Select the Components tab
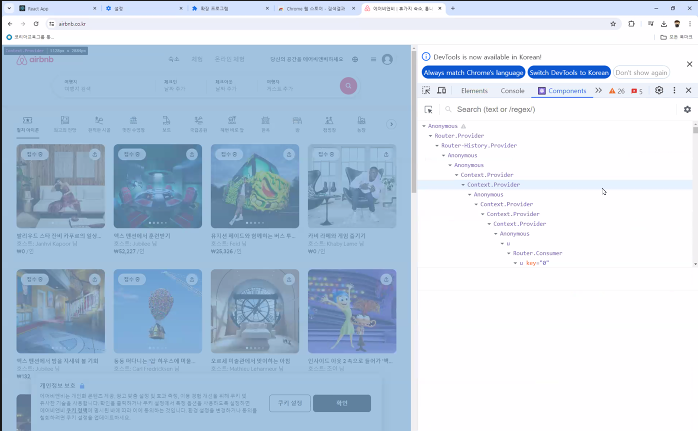 point(562,91)
